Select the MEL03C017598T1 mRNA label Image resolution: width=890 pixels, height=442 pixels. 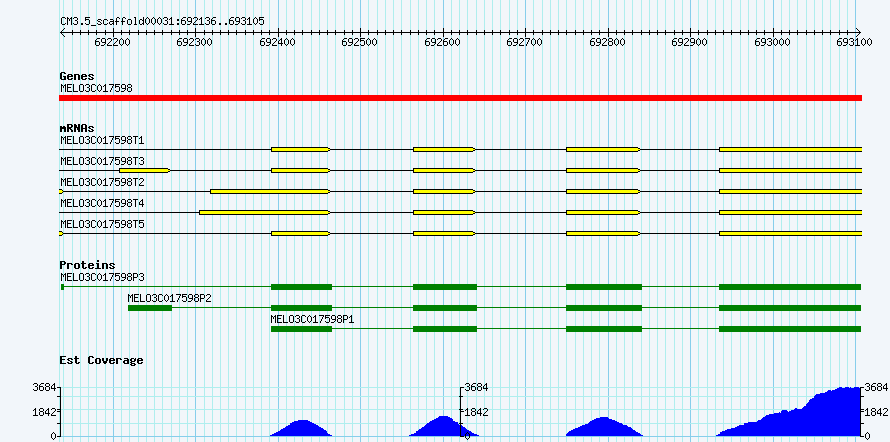click(x=102, y=140)
